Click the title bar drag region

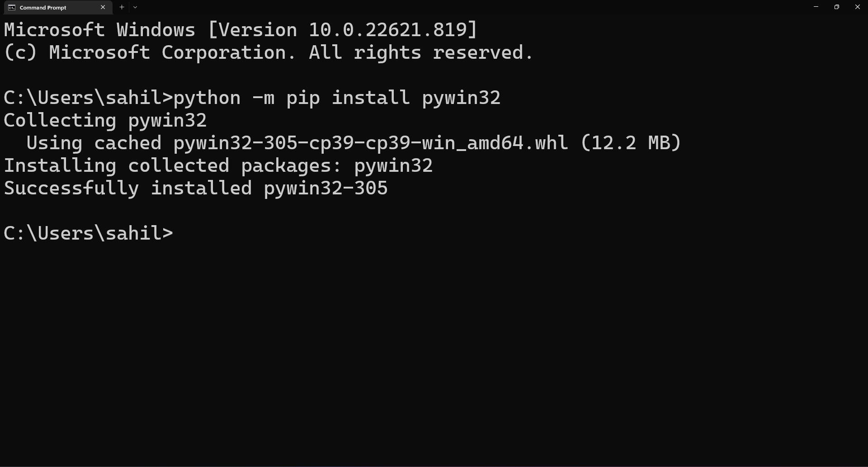click(452, 7)
